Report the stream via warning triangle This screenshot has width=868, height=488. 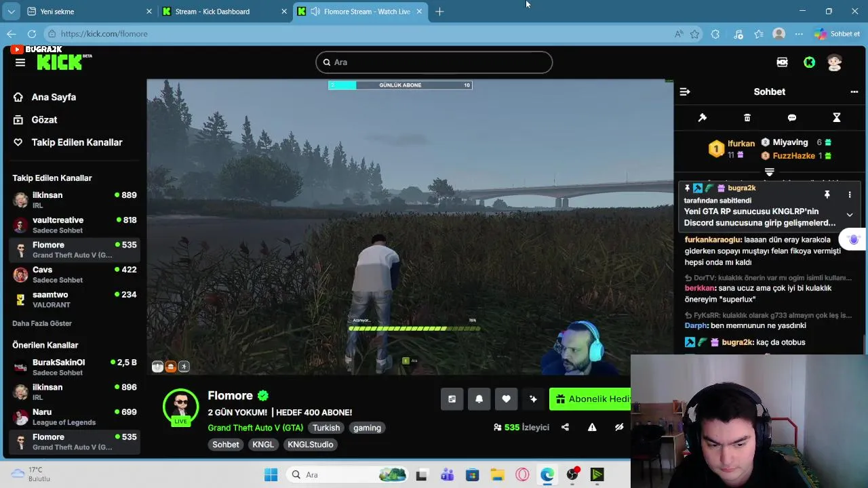click(x=592, y=428)
